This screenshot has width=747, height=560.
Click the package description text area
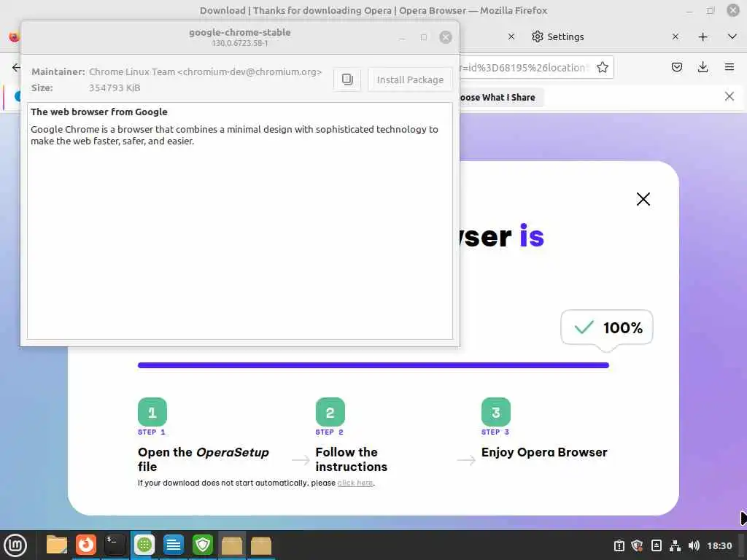coord(239,221)
